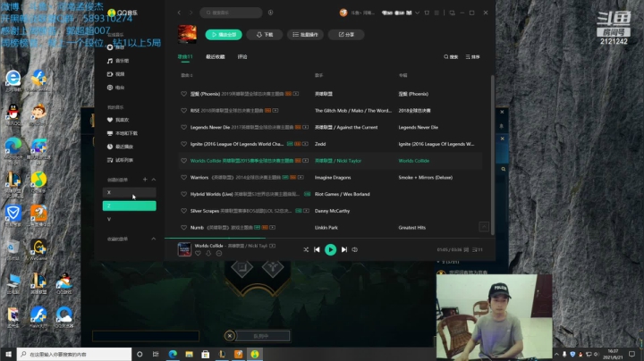Open the 'My favorites' heart sidebar item
This screenshot has height=361, width=644.
(x=118, y=120)
